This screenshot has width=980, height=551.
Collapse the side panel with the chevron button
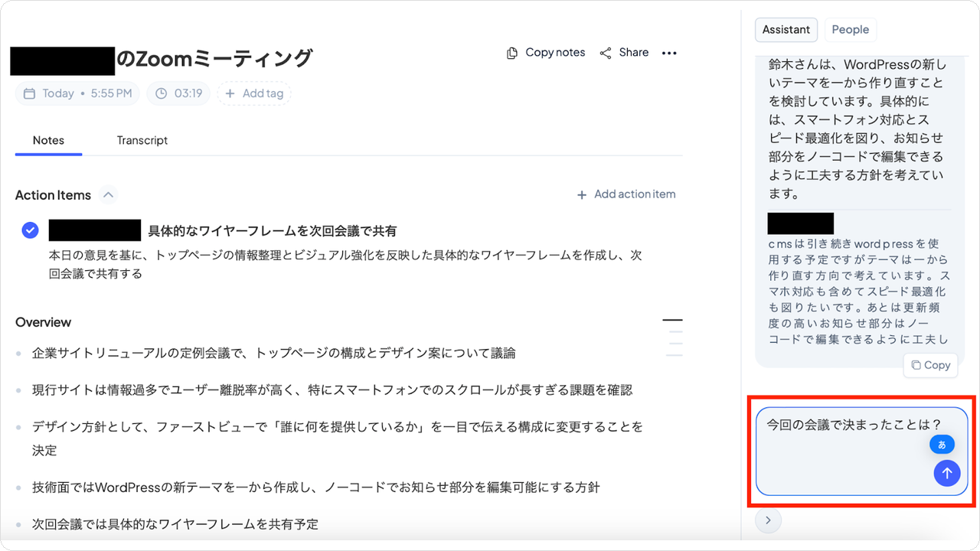click(x=768, y=521)
